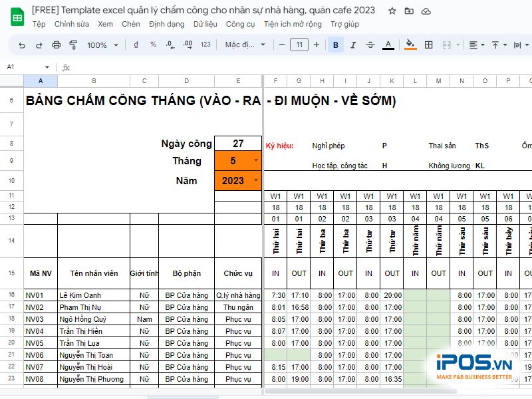Click the increase decimal places icon

(x=188, y=45)
